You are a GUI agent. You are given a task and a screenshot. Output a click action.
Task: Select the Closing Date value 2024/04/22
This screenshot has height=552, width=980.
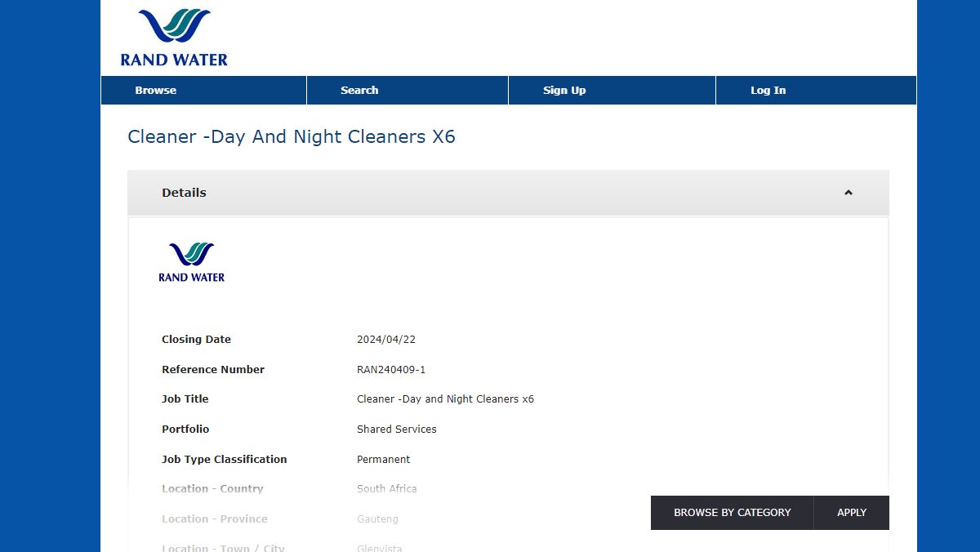tap(386, 339)
